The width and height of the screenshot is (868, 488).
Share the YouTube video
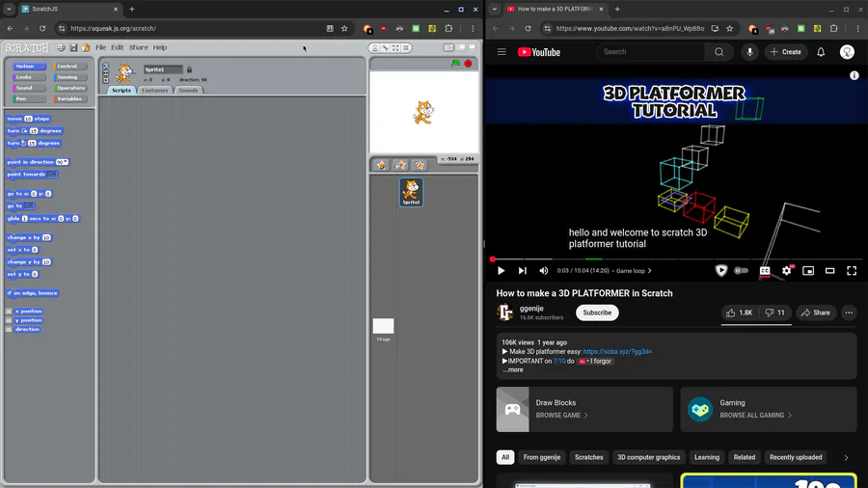(x=816, y=312)
